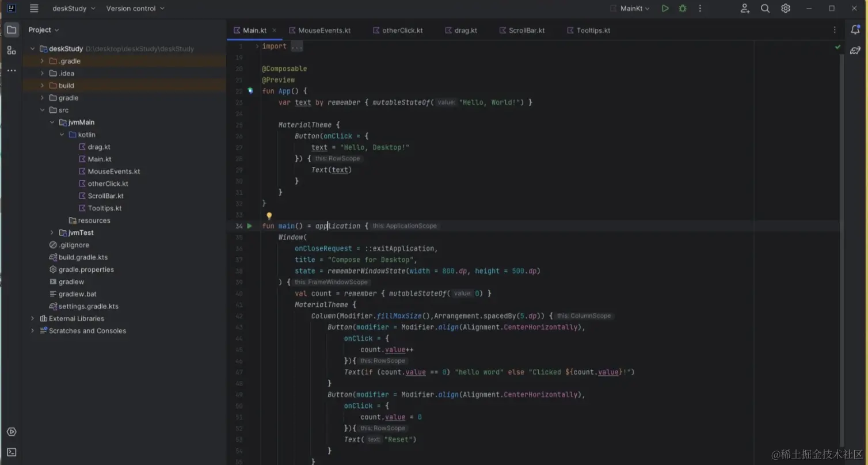
Task: Show more tool windows ellipsis
Action: [x=12, y=70]
